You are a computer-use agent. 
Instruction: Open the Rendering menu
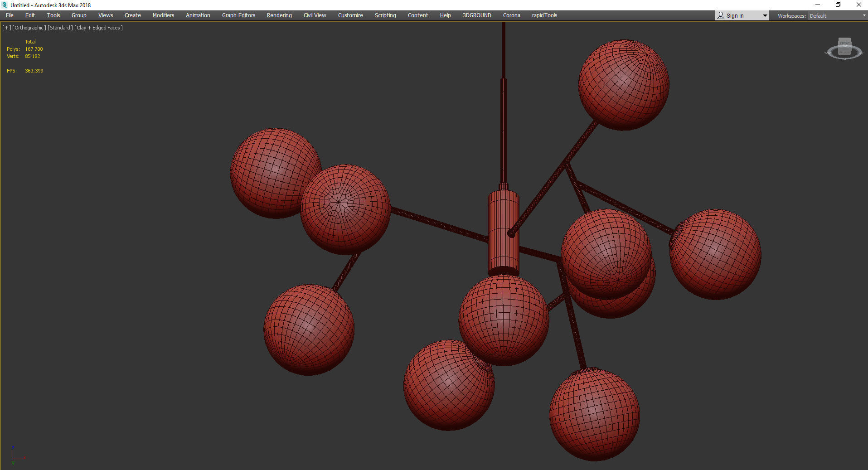(x=279, y=15)
